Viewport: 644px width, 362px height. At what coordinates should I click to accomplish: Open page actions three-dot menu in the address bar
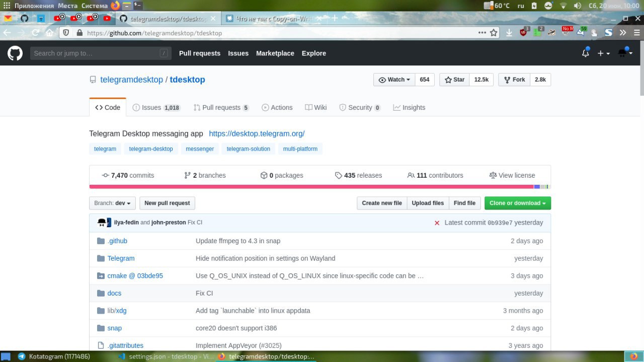tap(482, 33)
